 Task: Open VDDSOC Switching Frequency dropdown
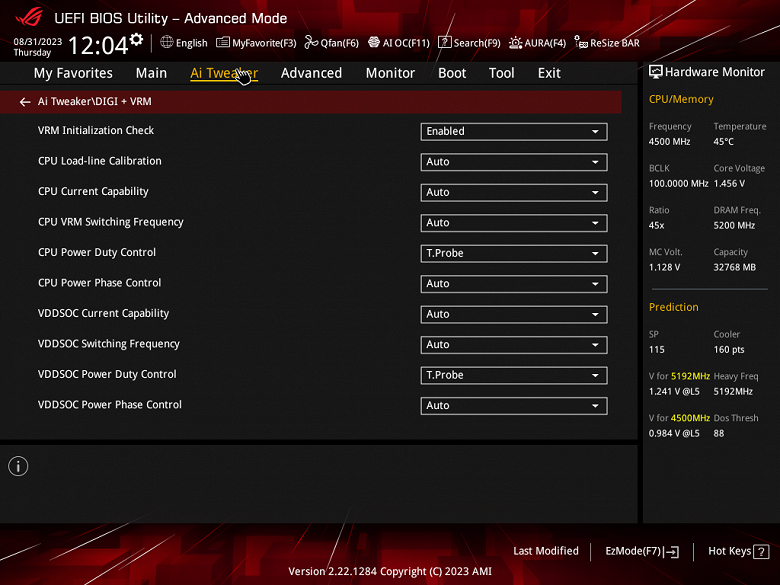(x=514, y=345)
